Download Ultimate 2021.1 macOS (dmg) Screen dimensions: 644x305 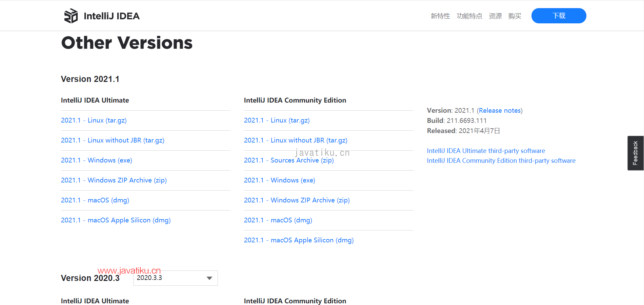pos(95,200)
